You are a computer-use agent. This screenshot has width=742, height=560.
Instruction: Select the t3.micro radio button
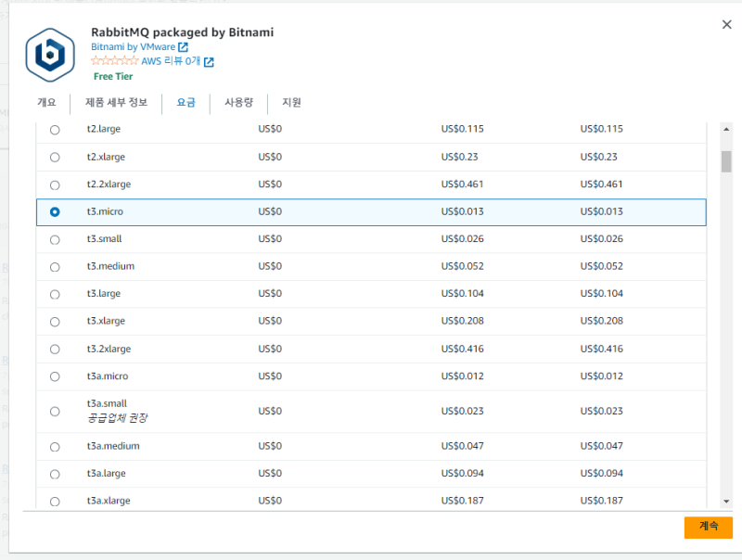[x=55, y=212]
